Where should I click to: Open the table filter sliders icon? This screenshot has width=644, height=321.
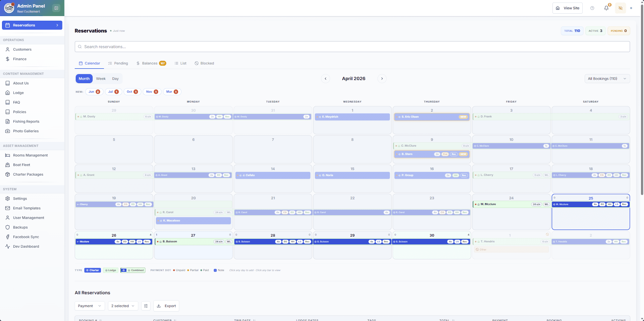pyautogui.click(x=146, y=306)
